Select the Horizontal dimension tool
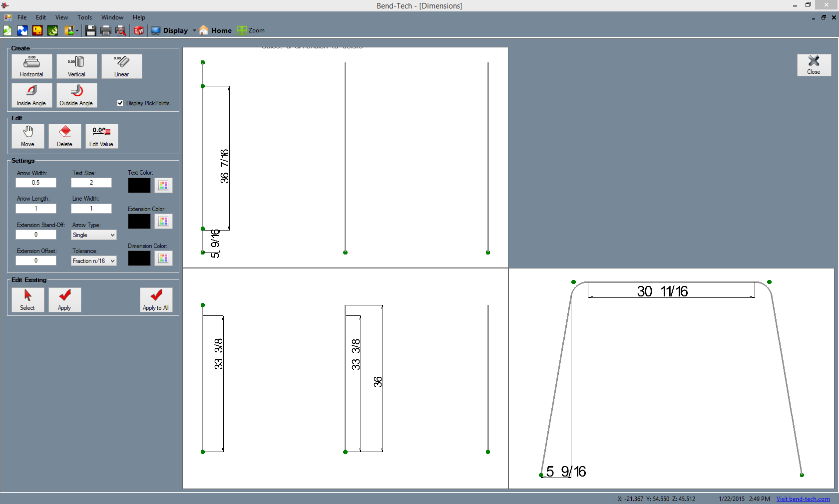Viewport: 839px width, 504px height. click(31, 66)
